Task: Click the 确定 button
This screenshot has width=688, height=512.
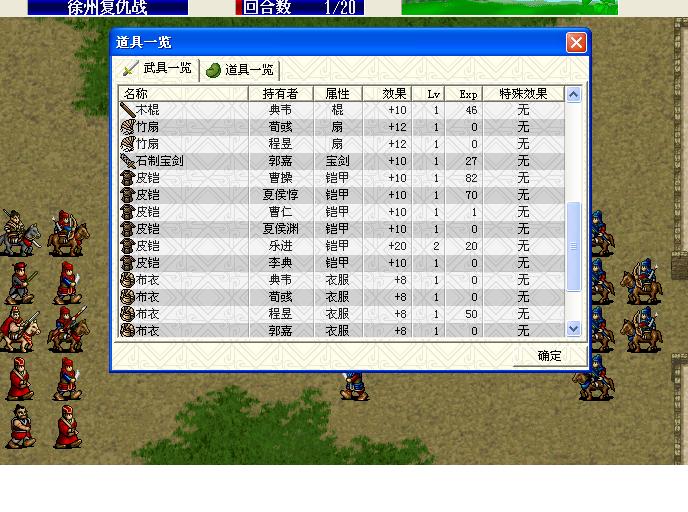Action: pyautogui.click(x=549, y=356)
